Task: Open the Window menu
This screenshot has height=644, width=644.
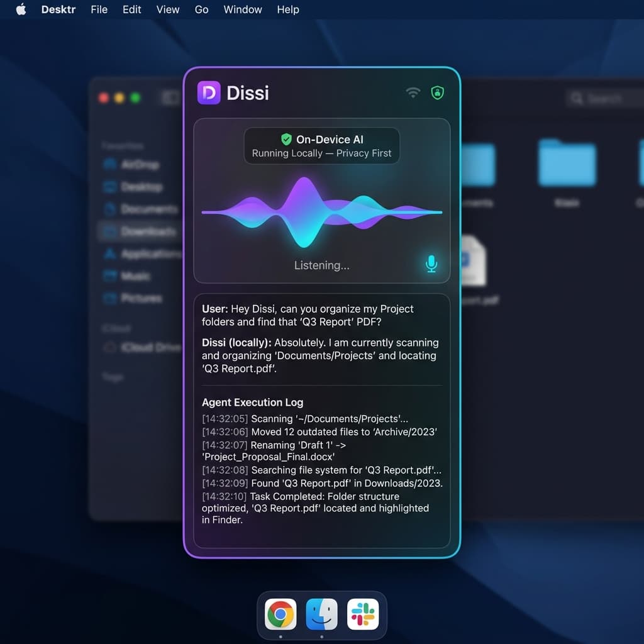Action: click(x=242, y=9)
